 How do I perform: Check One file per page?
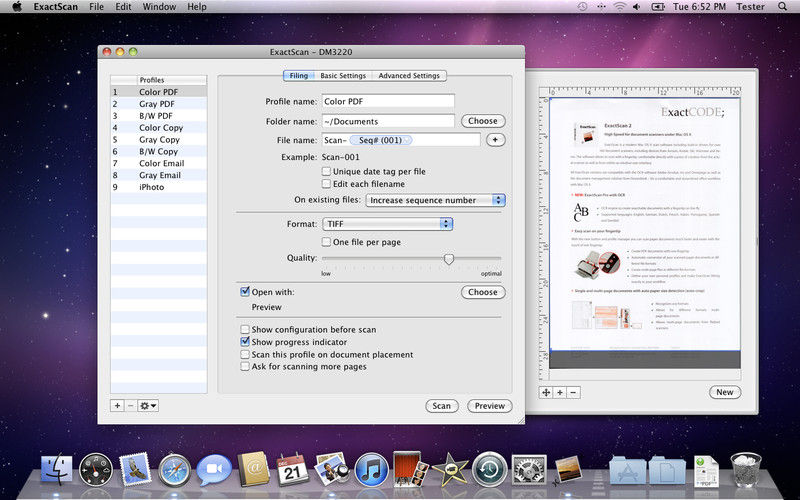(x=326, y=242)
